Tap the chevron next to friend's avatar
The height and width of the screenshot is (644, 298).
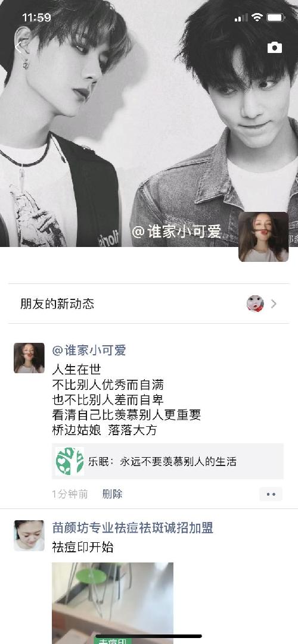tap(274, 304)
